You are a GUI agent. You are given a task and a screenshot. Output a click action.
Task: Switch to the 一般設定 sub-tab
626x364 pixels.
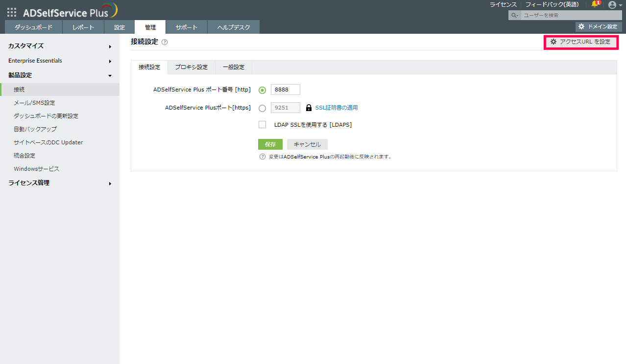(x=234, y=67)
